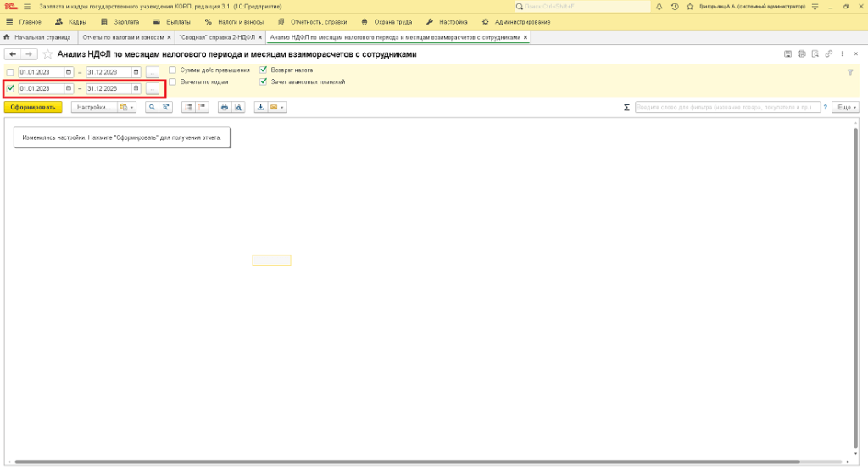The width and height of the screenshot is (868, 470).
Task: Open dropdown arrow next to the send email icon
Action: (x=281, y=108)
